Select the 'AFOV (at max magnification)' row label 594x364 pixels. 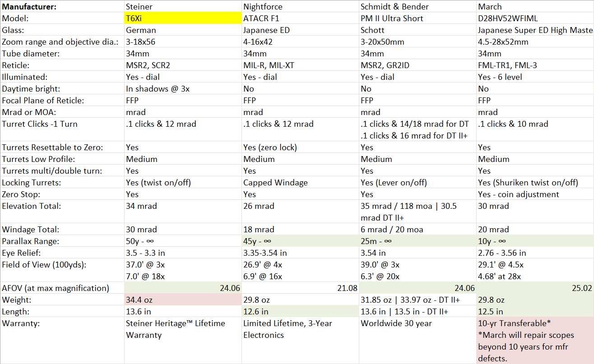pyautogui.click(x=62, y=288)
